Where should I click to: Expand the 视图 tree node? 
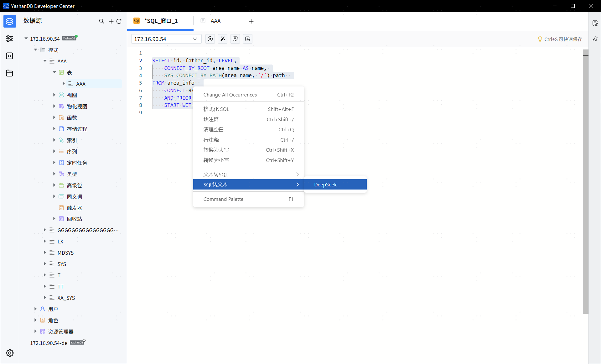[x=54, y=95]
